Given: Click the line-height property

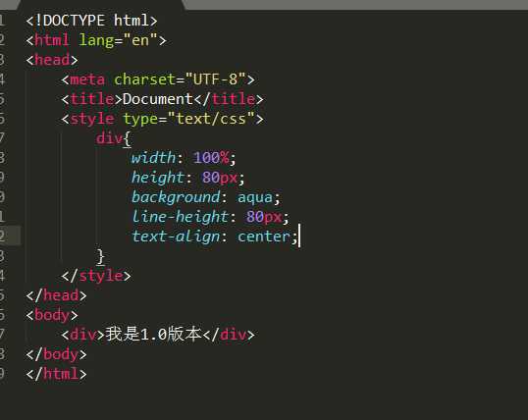Looking at the screenshot, I should (x=180, y=217).
